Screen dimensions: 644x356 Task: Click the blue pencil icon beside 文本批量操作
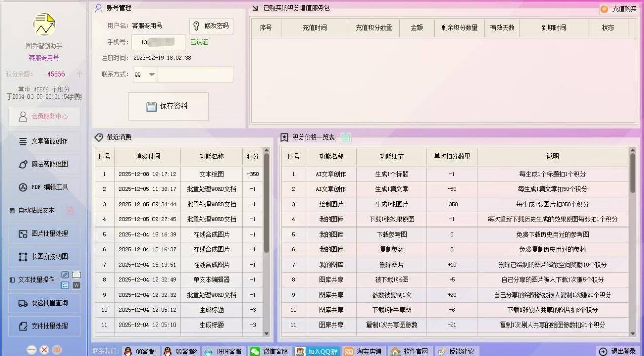pyautogui.click(x=65, y=275)
